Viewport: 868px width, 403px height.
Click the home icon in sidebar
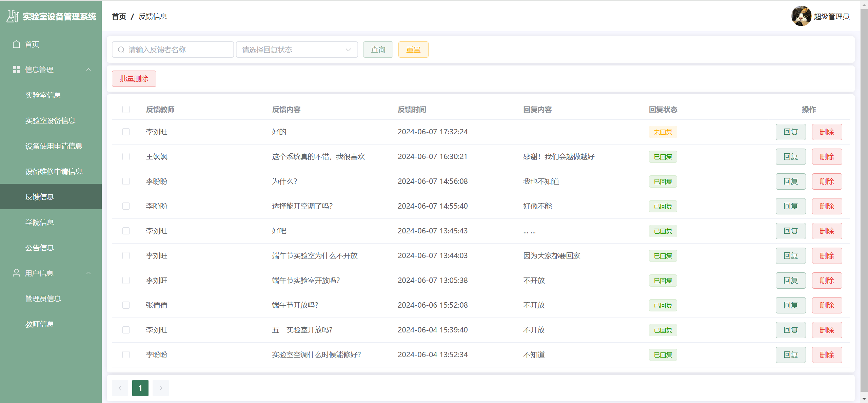pyautogui.click(x=16, y=44)
